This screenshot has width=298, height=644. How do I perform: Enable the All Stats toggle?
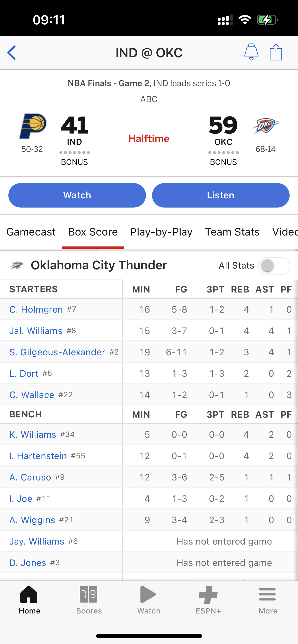[274, 266]
